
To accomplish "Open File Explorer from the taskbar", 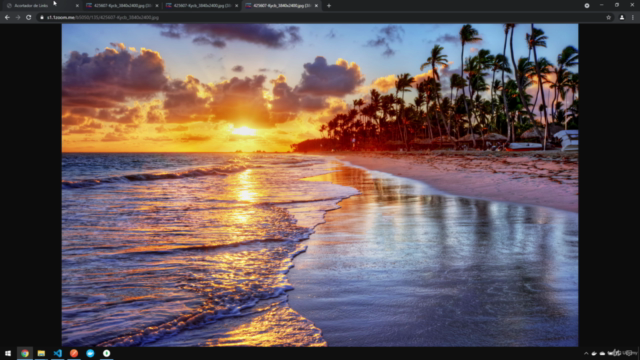I will pos(41,353).
